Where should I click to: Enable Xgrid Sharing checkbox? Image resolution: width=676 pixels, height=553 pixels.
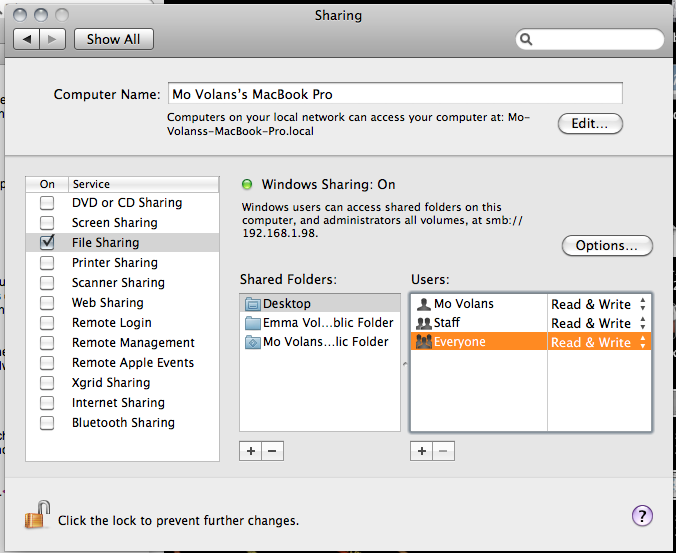pyautogui.click(x=47, y=383)
